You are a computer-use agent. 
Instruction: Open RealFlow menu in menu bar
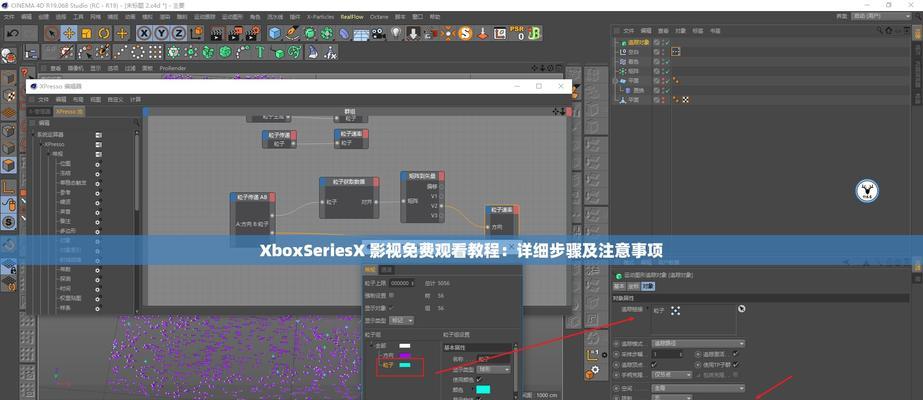[352, 17]
